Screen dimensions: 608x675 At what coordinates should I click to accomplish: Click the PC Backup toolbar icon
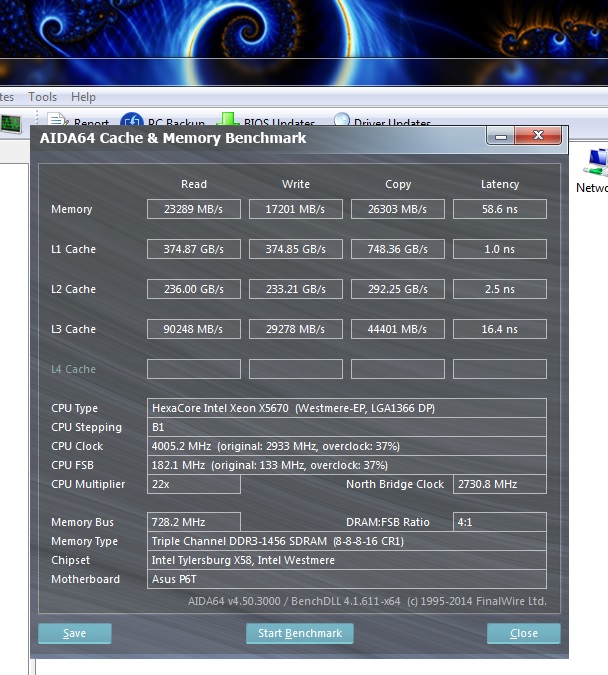131,119
